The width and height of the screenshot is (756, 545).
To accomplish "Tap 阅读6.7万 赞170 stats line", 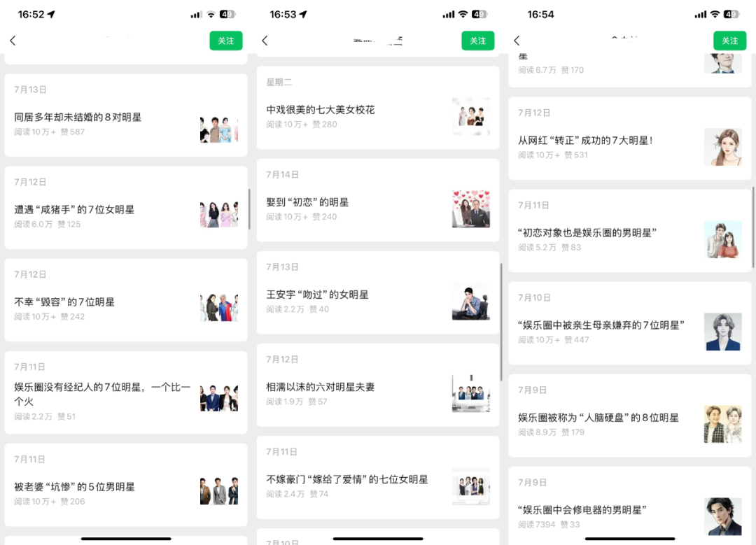I will pyautogui.click(x=551, y=70).
